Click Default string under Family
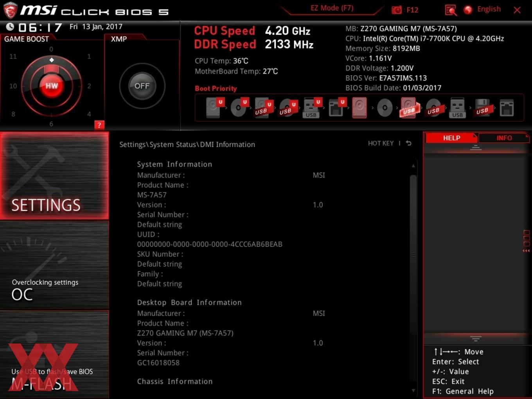 (x=160, y=284)
